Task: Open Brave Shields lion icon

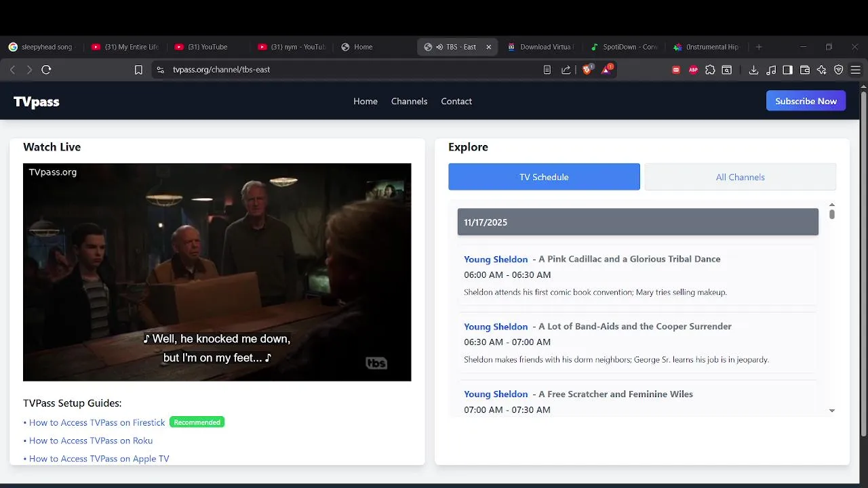Action: pyautogui.click(x=587, y=69)
